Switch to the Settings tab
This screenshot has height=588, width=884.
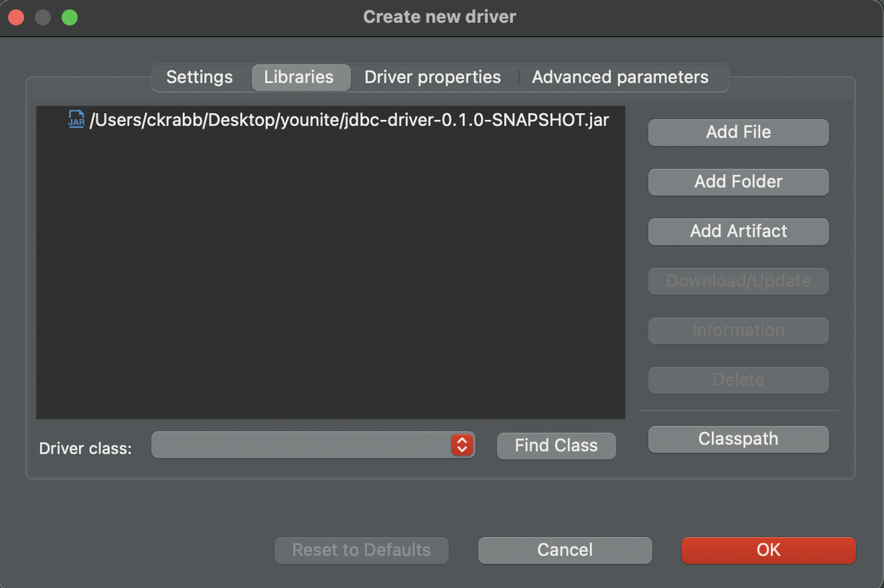[x=200, y=78]
